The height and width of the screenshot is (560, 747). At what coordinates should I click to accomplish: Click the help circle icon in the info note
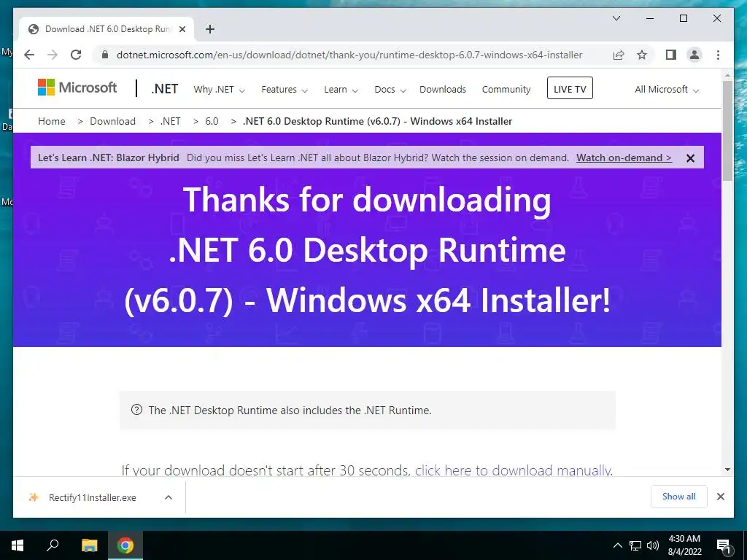click(136, 410)
